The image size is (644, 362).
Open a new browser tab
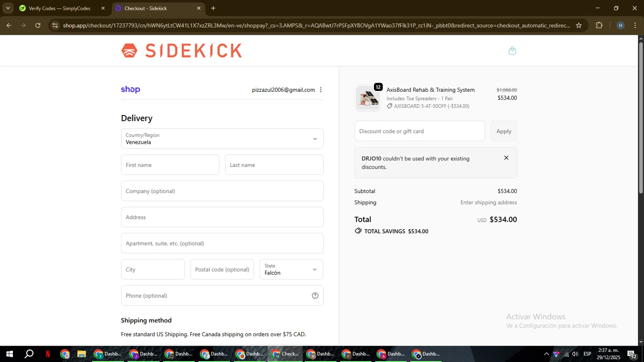213,8
